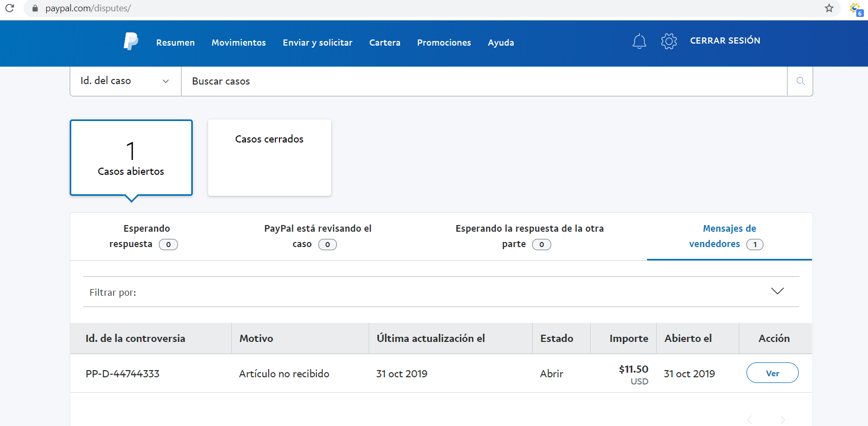Select the Casos abiertos card

click(131, 157)
